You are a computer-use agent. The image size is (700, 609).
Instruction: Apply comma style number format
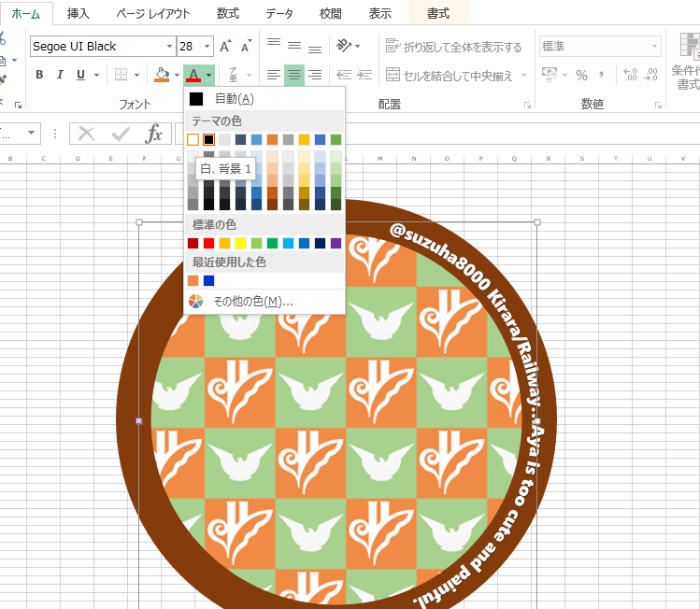coord(601,75)
